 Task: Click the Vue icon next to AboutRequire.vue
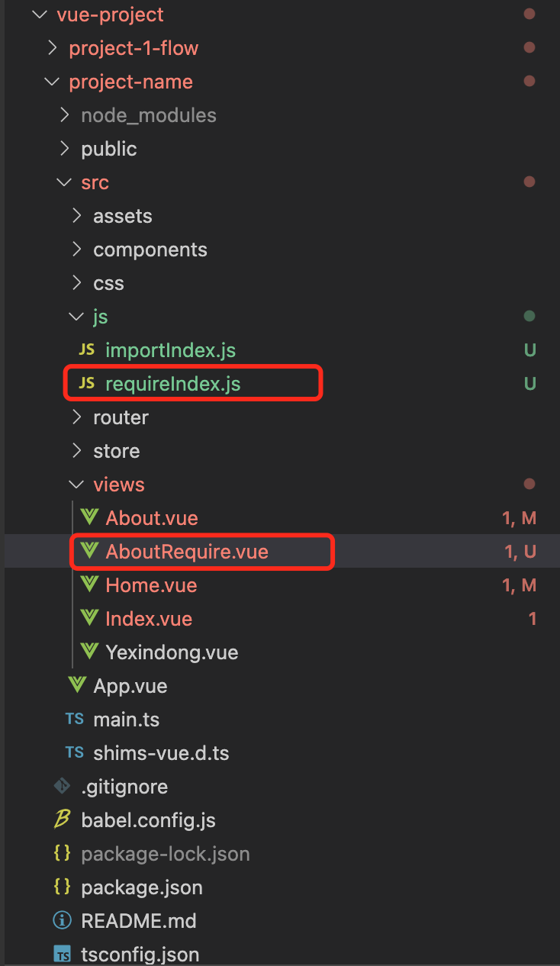click(89, 551)
